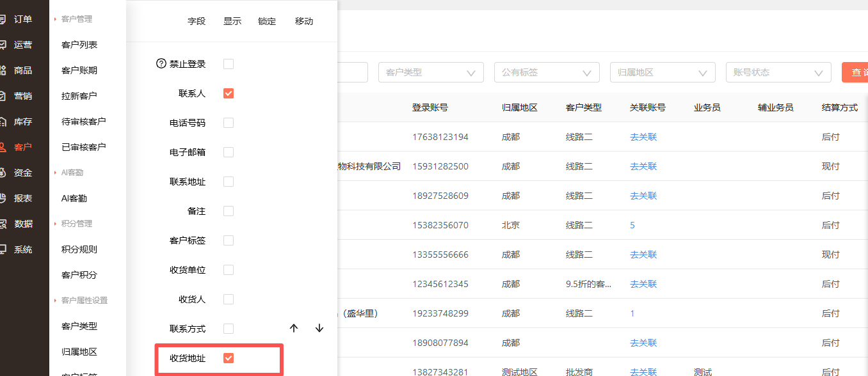
Task: Click 去关联 for account 18927528609
Action: 643,196
